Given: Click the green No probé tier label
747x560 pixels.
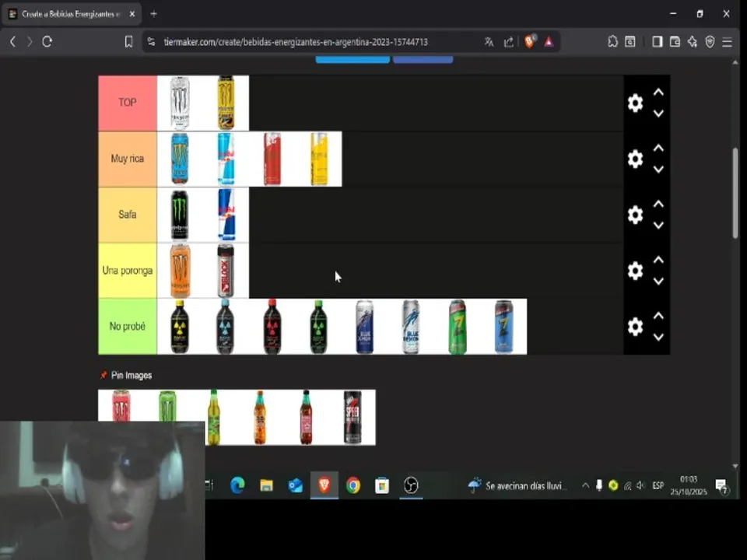Looking at the screenshot, I should [x=127, y=327].
